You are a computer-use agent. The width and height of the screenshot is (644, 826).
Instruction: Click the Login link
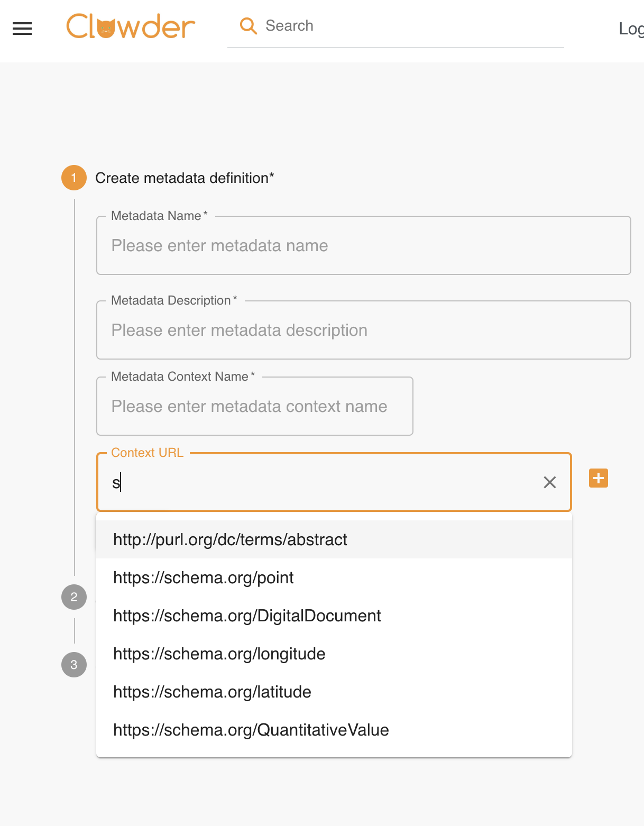pos(631,29)
